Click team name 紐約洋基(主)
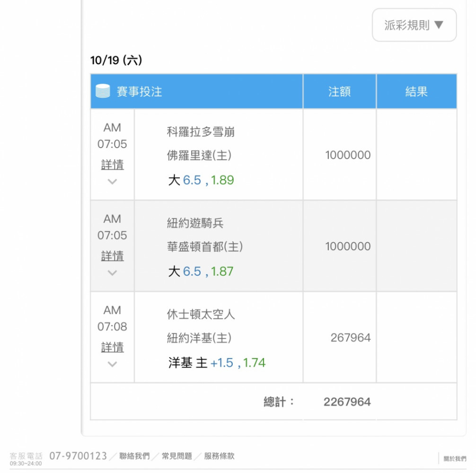Screen dimensions: 476x473 click(199, 338)
